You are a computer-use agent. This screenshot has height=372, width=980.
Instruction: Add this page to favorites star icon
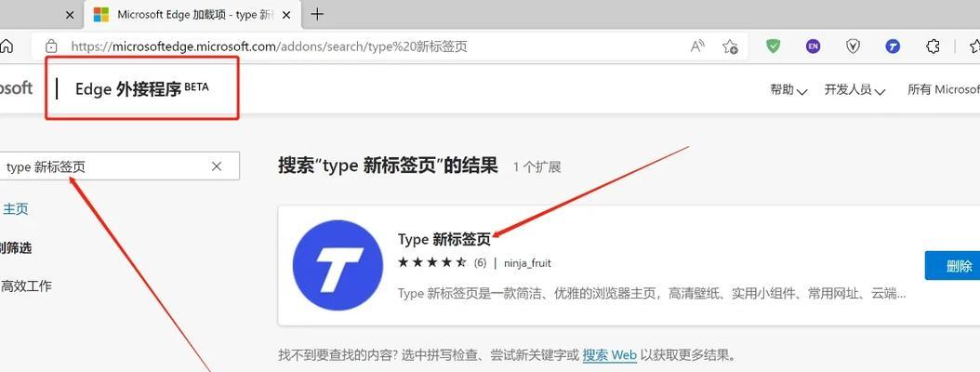(730, 46)
